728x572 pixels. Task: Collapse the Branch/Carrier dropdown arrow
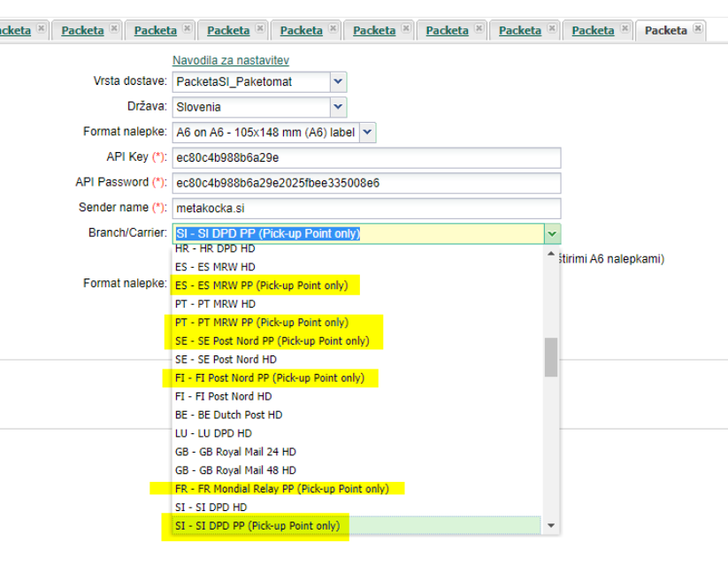(552, 233)
